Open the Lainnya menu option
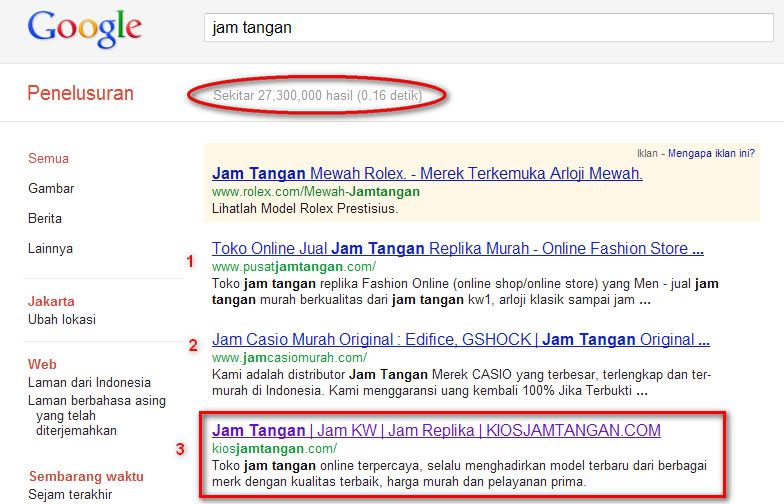Image resolution: width=784 pixels, height=504 pixels. [x=50, y=248]
